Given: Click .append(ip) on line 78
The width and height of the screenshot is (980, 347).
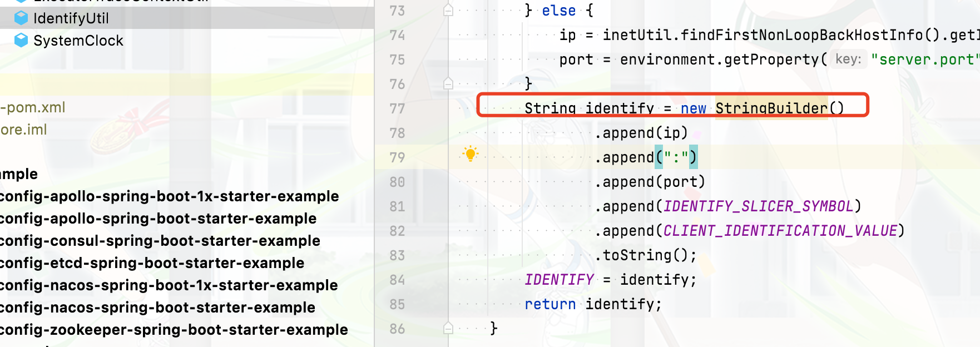Looking at the screenshot, I should (x=641, y=133).
